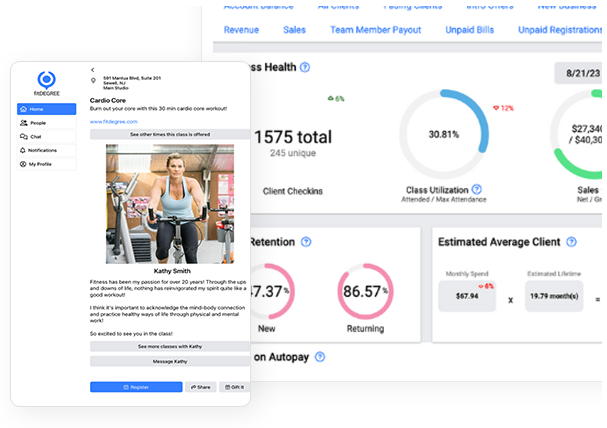This screenshot has width=607, height=428.
Task: Open the Notifications sidebar item
Action: click(46, 150)
